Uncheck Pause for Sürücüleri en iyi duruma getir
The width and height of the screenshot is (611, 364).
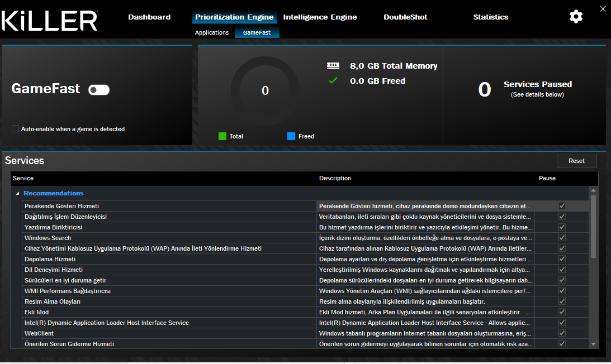point(562,280)
